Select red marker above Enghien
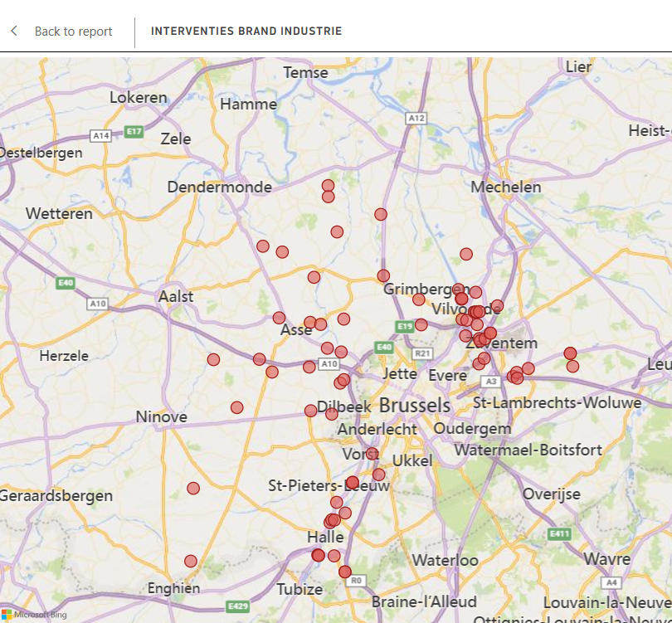 pos(191,562)
